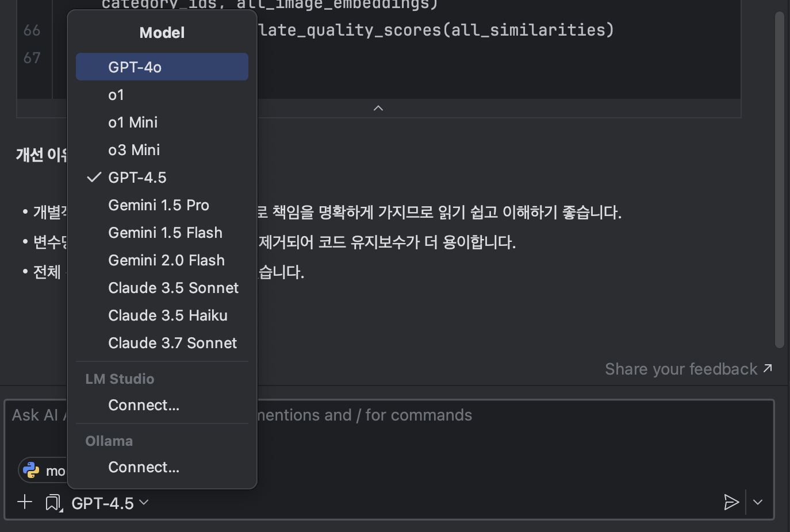
Task: Pick Claude 3.5 Haiku
Action: pyautogui.click(x=162, y=315)
